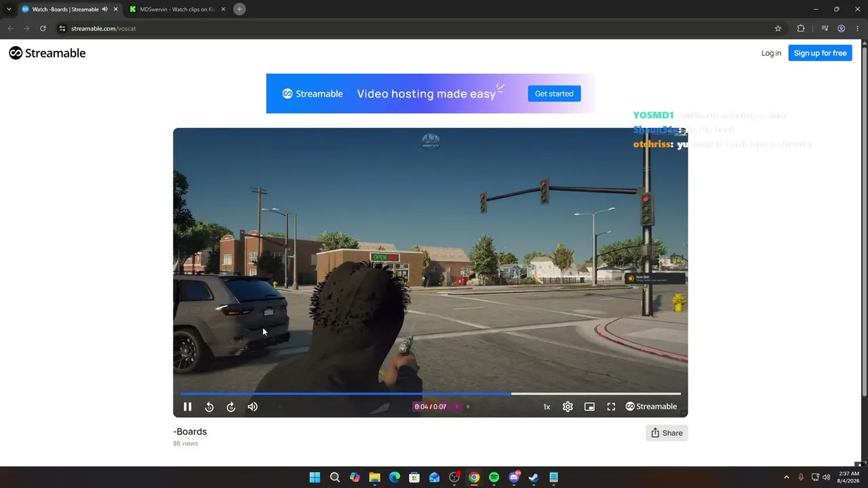Open the network tray icon
The image size is (868, 488).
[815, 477]
